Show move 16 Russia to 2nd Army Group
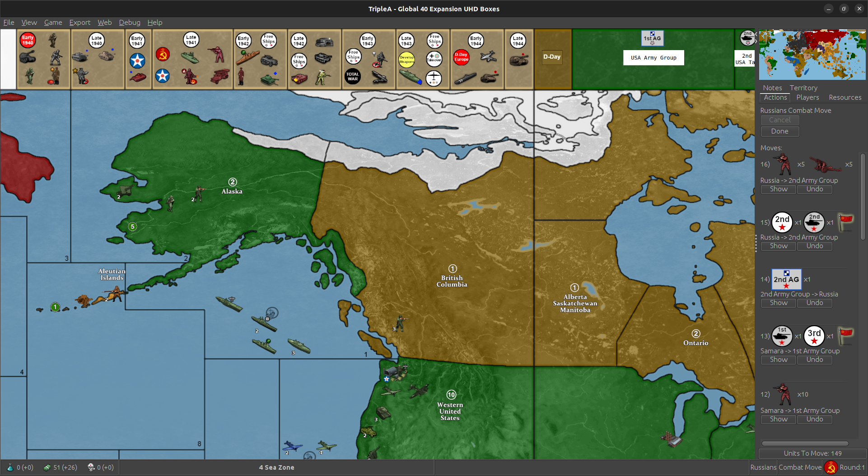The height and width of the screenshot is (476, 868). click(x=779, y=189)
